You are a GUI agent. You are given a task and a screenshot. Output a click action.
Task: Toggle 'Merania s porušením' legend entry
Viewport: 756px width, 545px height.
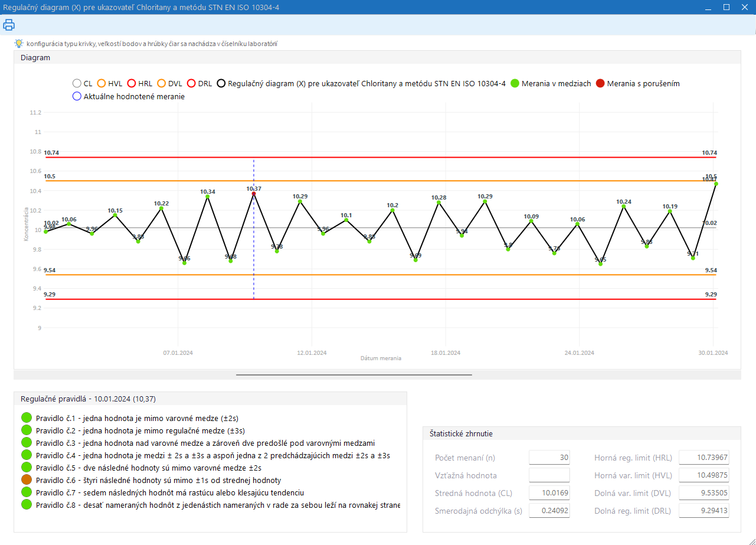pyautogui.click(x=601, y=84)
